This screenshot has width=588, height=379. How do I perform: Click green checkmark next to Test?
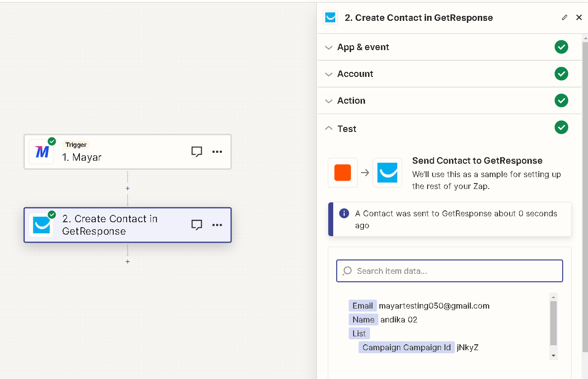(561, 127)
